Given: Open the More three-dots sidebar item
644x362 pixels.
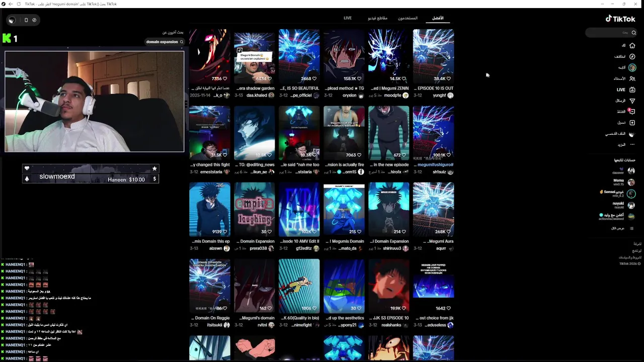Looking at the screenshot, I should coord(632,145).
